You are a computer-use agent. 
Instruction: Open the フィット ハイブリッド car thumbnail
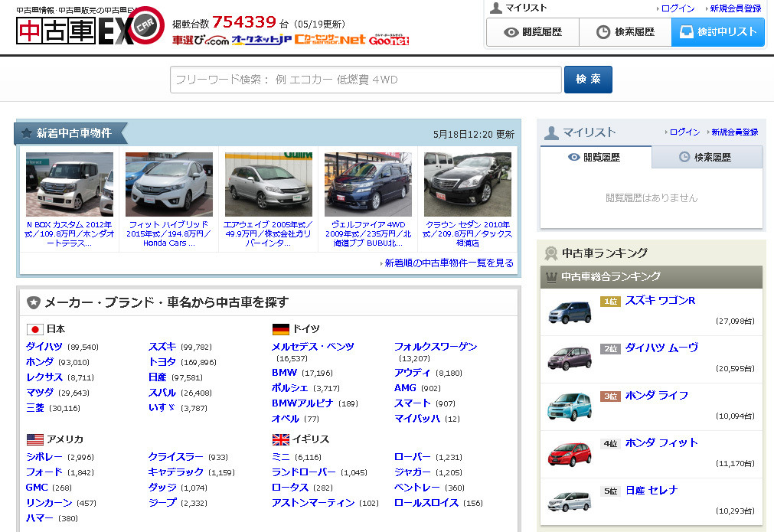click(169, 184)
